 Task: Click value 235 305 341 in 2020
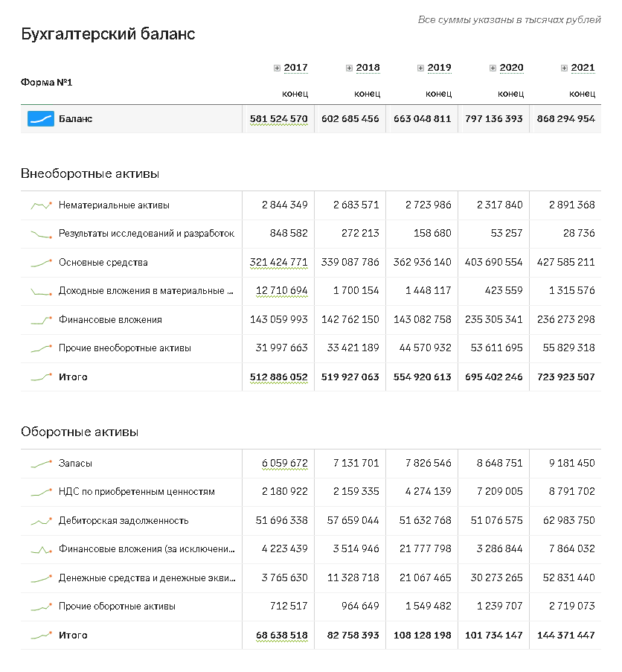494,319
